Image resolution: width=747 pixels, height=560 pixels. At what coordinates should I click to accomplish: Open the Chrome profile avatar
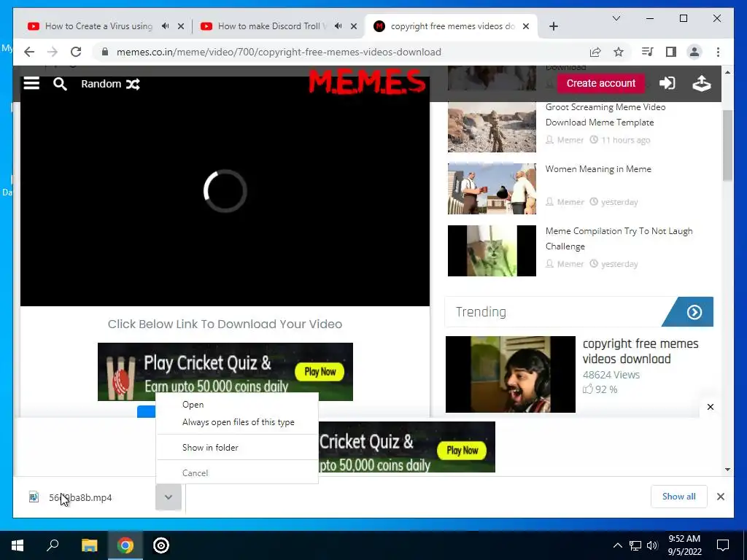pos(694,52)
